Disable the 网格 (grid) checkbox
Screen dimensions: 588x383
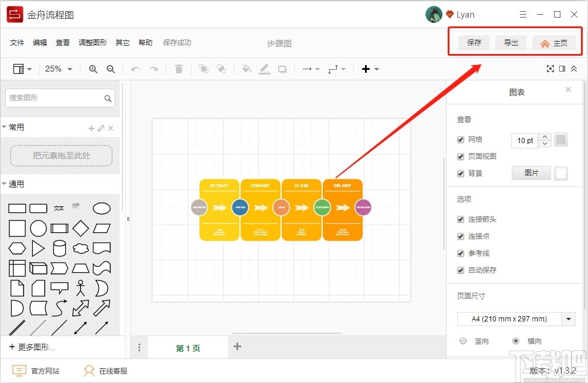pyautogui.click(x=461, y=140)
